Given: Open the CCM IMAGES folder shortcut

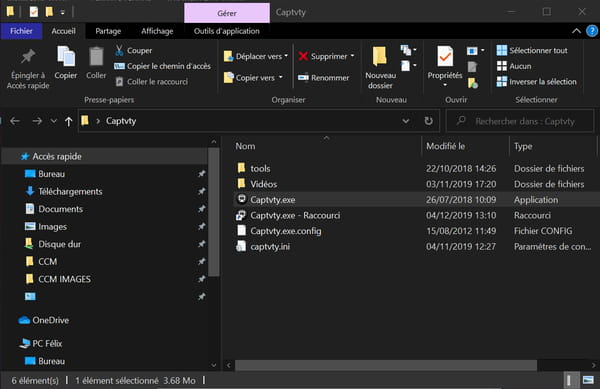Looking at the screenshot, I should coord(64,279).
